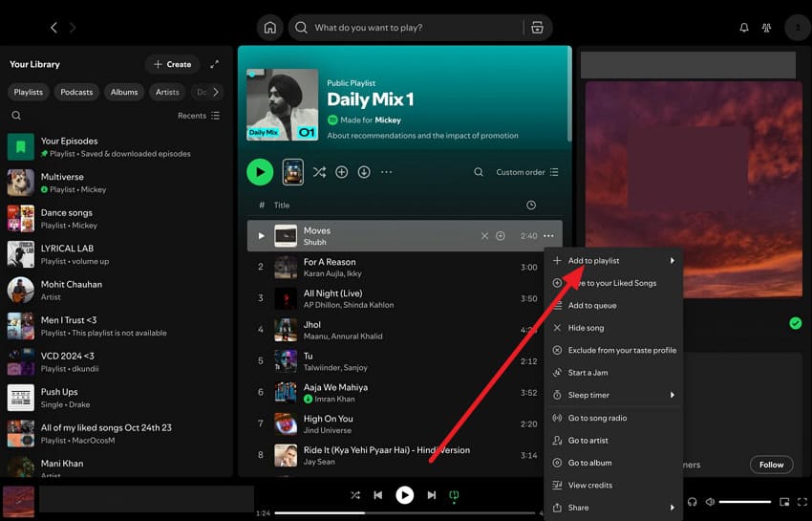
Task: Enter full screen mode
Action: 802,502
